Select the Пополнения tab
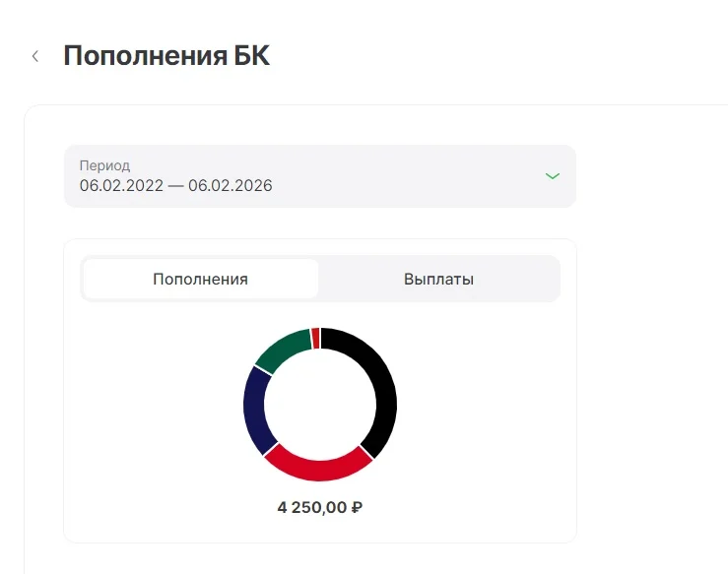This screenshot has width=728, height=574. (x=201, y=279)
